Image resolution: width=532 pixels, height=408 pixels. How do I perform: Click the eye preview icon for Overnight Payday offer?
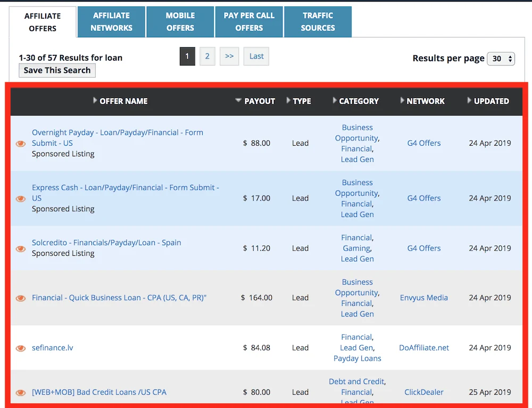pyautogui.click(x=20, y=143)
